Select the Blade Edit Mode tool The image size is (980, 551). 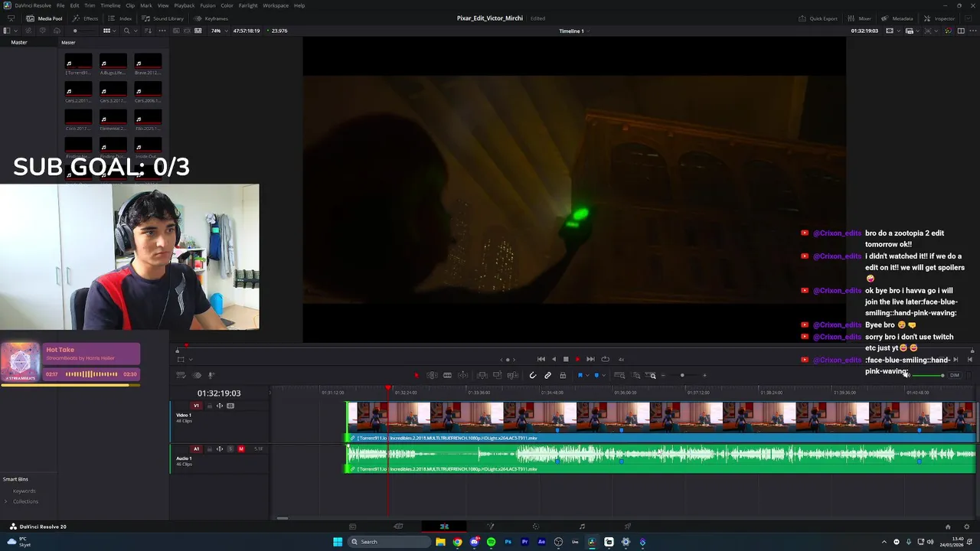point(447,375)
